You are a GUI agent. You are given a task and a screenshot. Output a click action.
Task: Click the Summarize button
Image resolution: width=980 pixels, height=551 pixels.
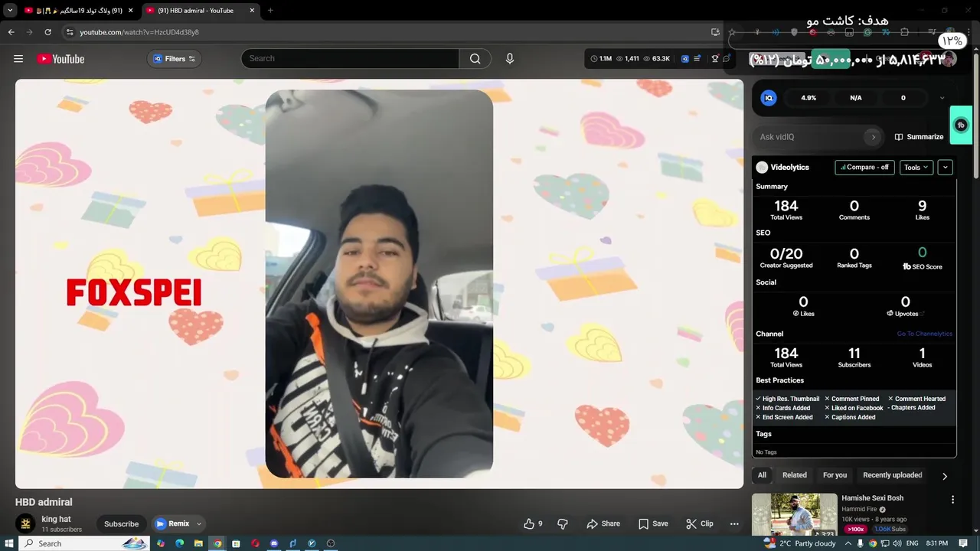(919, 137)
